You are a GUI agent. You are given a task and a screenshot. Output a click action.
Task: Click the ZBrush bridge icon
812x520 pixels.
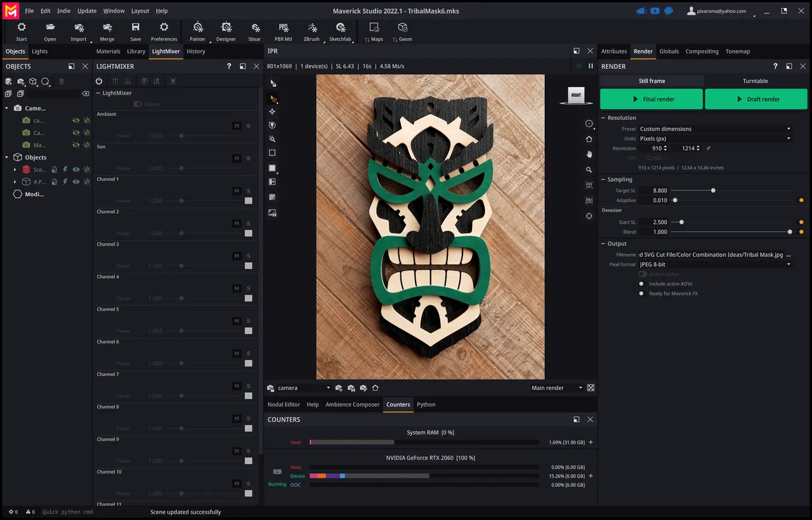[x=312, y=31]
